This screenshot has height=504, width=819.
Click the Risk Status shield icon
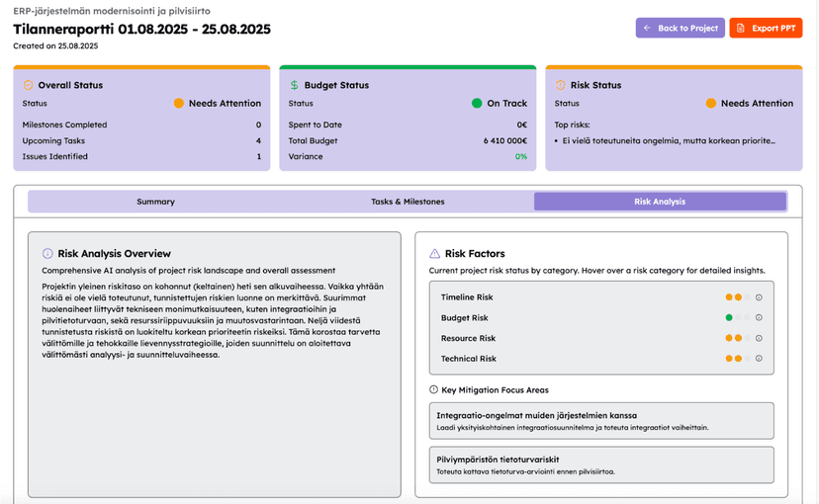click(x=561, y=86)
